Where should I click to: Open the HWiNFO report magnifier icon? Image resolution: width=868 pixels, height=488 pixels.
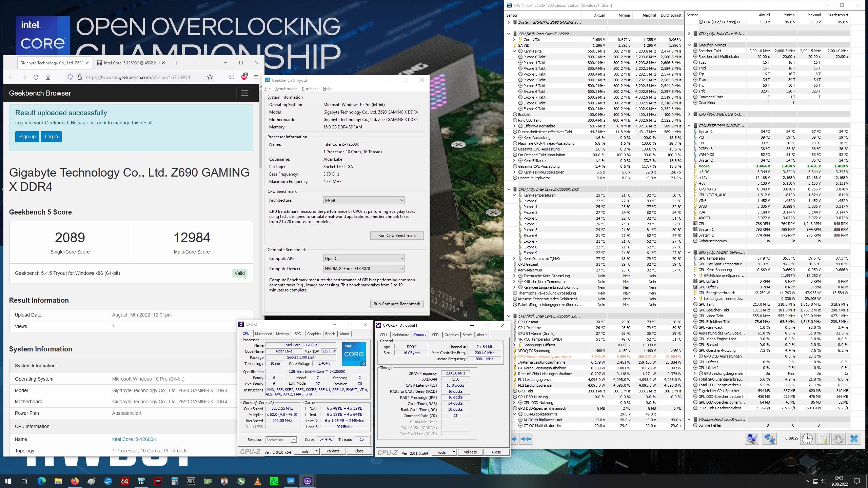pyautogui.click(x=752, y=439)
